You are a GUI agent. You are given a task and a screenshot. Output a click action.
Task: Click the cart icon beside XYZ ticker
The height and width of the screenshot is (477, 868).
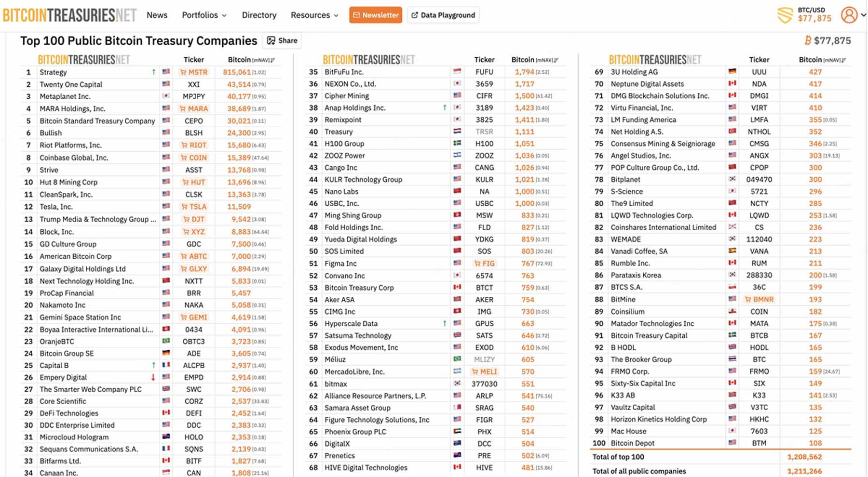click(x=186, y=232)
